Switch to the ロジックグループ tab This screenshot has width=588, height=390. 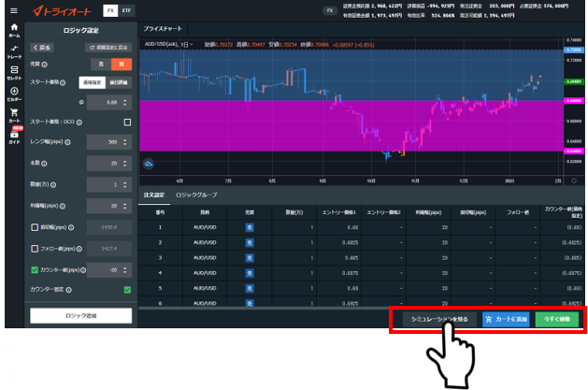pos(196,194)
